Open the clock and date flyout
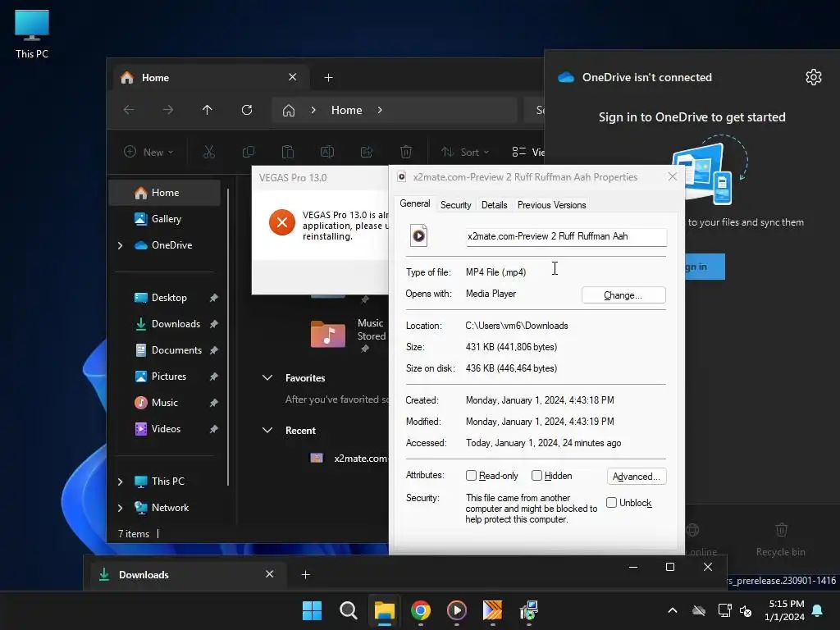Viewport: 840px width, 630px height. tap(785, 610)
